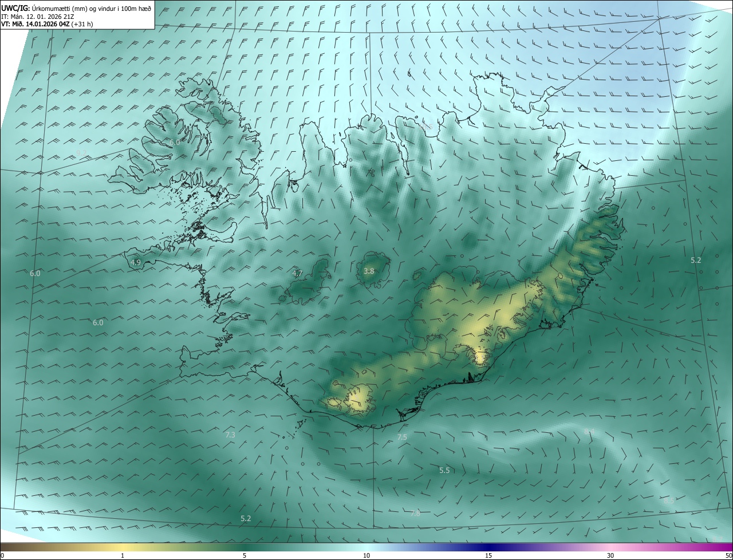Viewport: 733px width, 560px height.
Task: Click the 6.0 value over the Westfjords
Action: tap(175, 141)
